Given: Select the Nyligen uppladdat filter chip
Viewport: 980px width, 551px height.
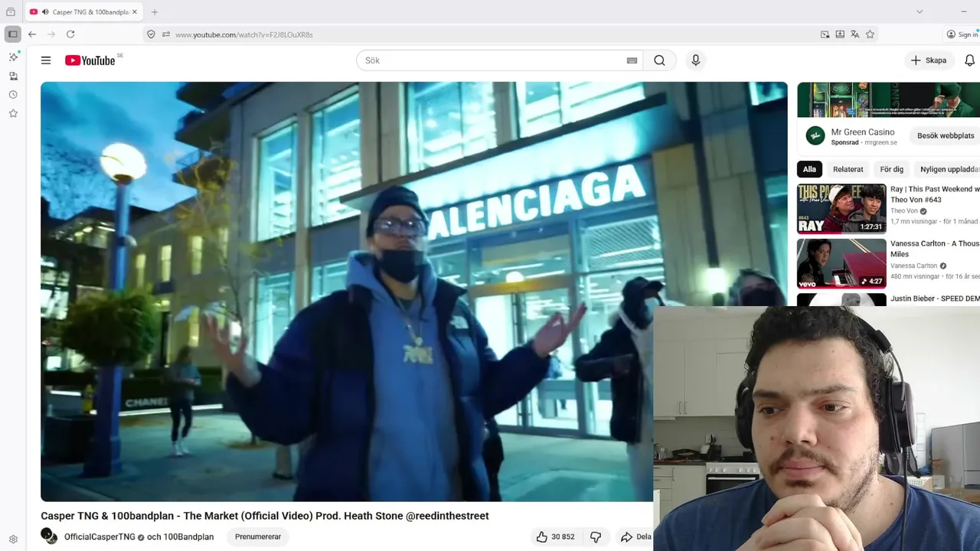Looking at the screenshot, I should 948,169.
